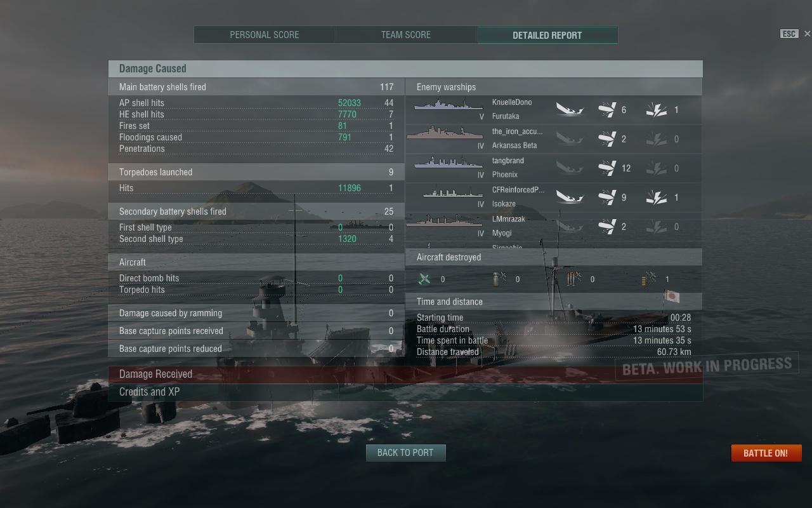Click the sunk-ship icon beside KnuelleDono Furutaka
Image resolution: width=812 pixels, height=508 pixels.
coord(570,109)
